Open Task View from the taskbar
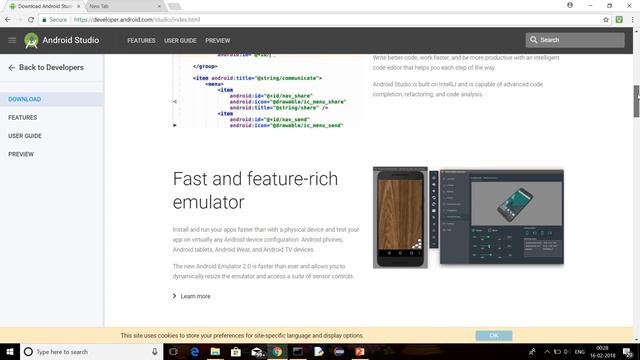 pyautogui.click(x=173, y=351)
